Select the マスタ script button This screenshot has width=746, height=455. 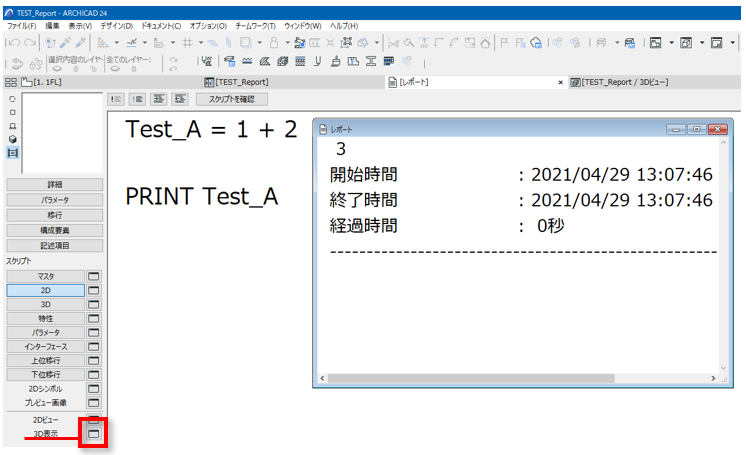click(46, 277)
